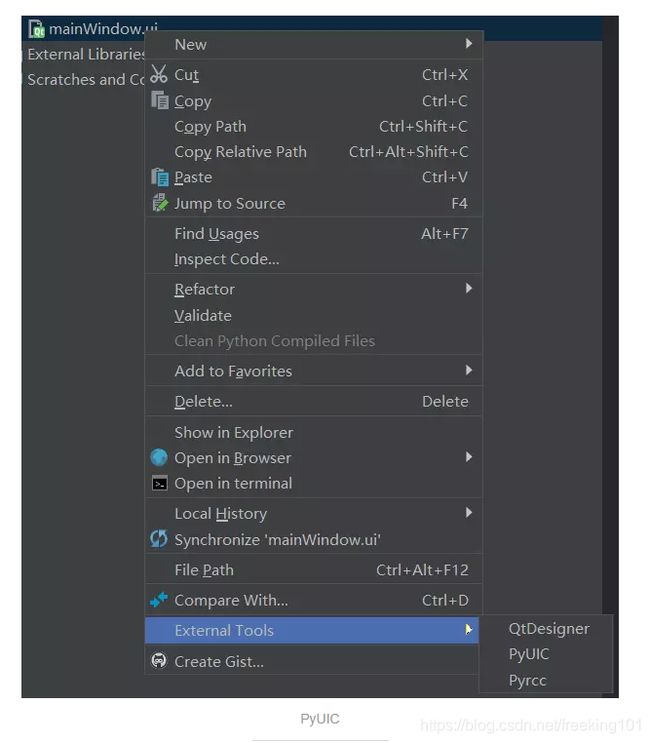650x743 pixels.
Task: Select Pyrcc in External Tools submenu
Action: [528, 680]
